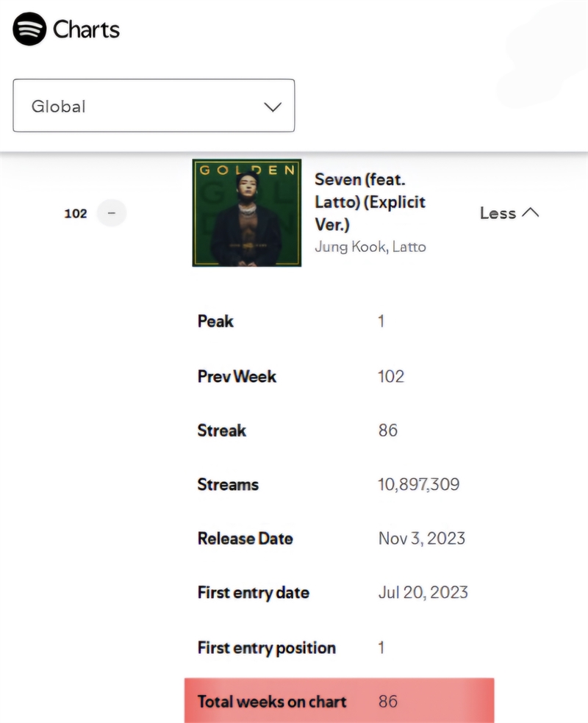
Task: Click the Spotify logo icon
Action: click(29, 29)
